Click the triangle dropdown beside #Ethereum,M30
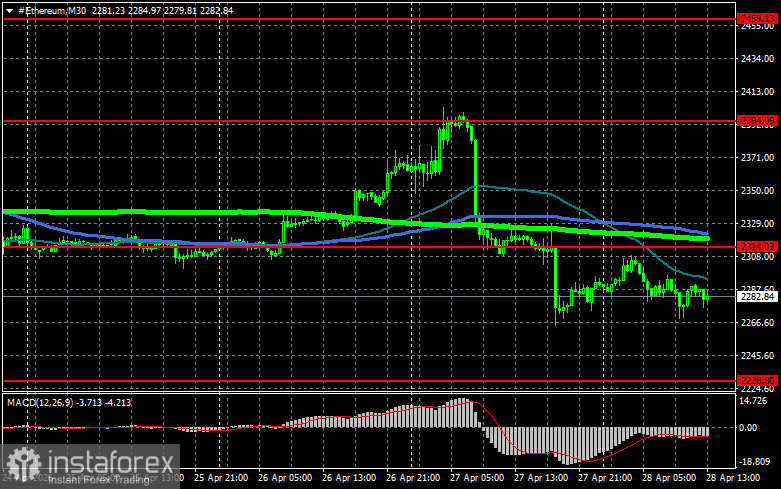This screenshot has width=781, height=489. pos(9,10)
